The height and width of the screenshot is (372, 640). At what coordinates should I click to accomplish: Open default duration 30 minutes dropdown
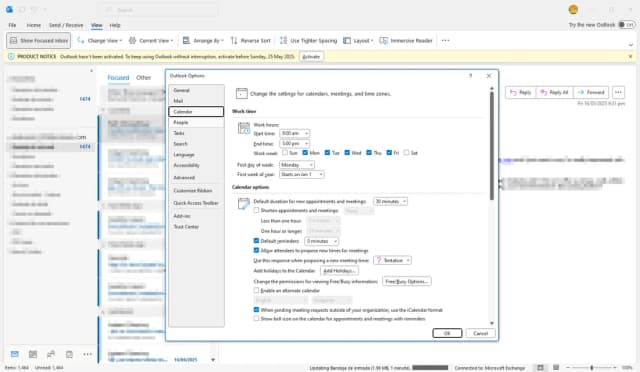[x=390, y=201]
